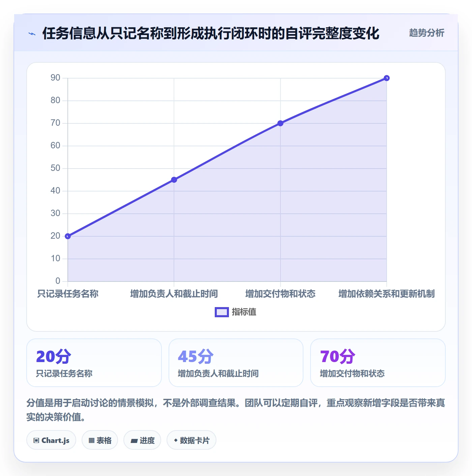
Task: Click the x-axis label 只记录任务名称
Action: pos(68,294)
